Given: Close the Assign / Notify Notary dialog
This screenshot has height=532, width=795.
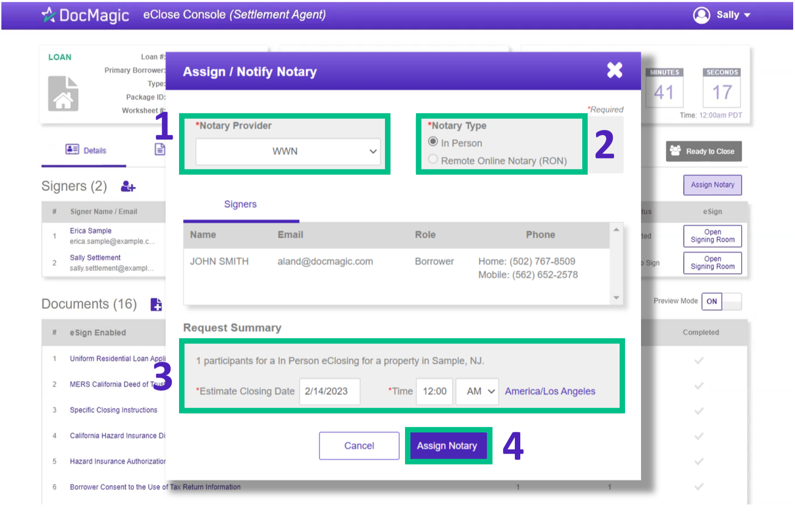Looking at the screenshot, I should coord(615,70).
